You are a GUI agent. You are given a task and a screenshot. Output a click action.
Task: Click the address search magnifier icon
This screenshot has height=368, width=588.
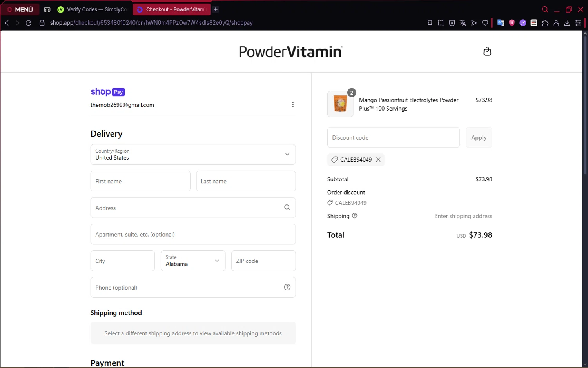click(287, 208)
